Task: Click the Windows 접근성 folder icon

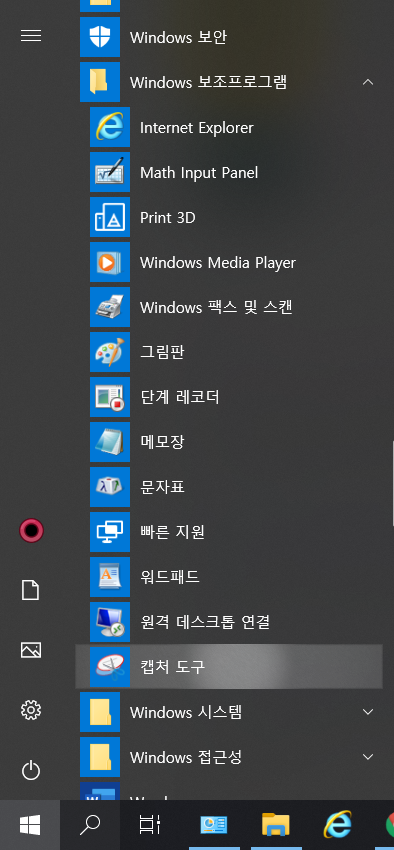Action: (100, 756)
